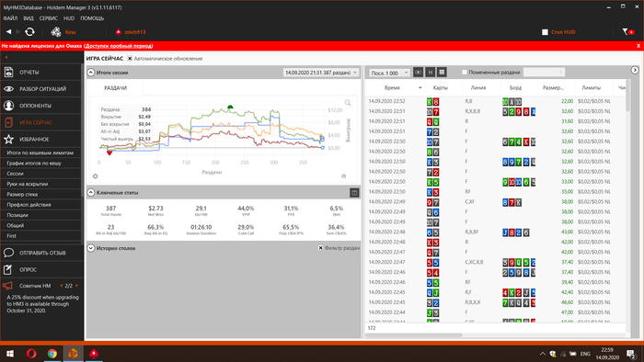Open the key stats configuration icon
This screenshot has width=644, height=362.
[x=354, y=193]
